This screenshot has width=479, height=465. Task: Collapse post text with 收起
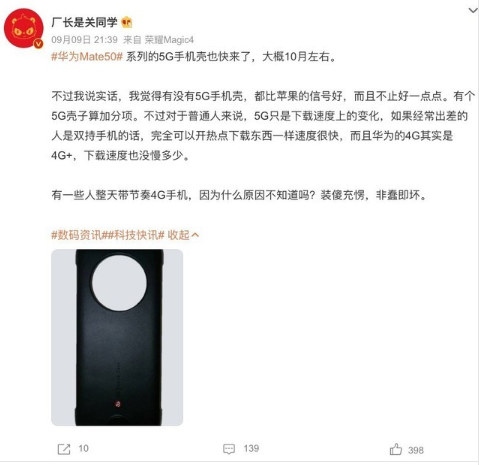point(183,235)
